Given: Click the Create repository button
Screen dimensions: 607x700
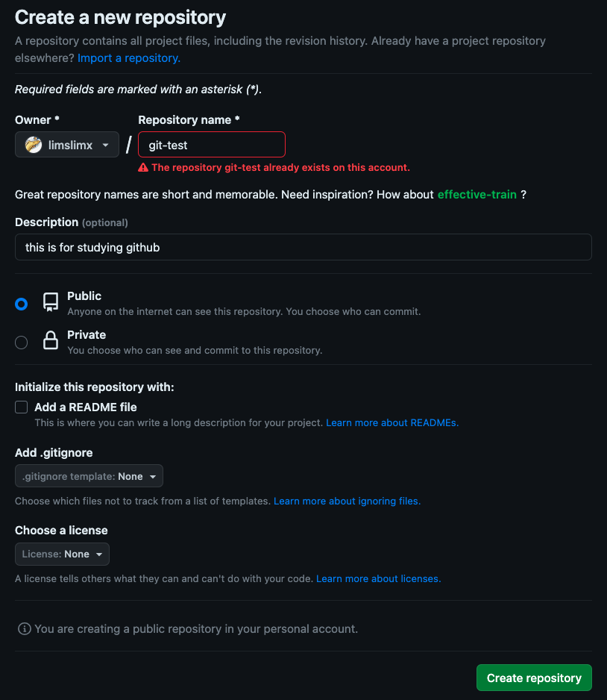Looking at the screenshot, I should [533, 678].
